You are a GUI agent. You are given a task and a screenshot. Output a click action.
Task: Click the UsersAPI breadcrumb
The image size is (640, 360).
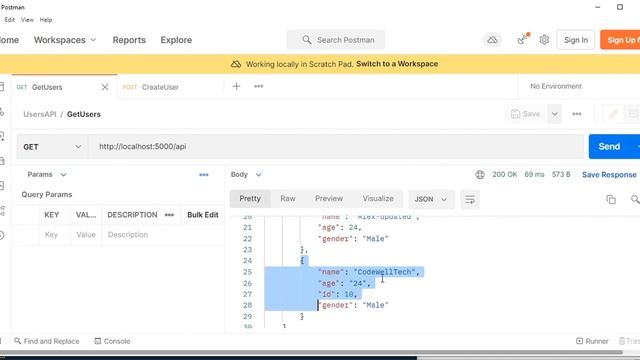pyautogui.click(x=40, y=114)
